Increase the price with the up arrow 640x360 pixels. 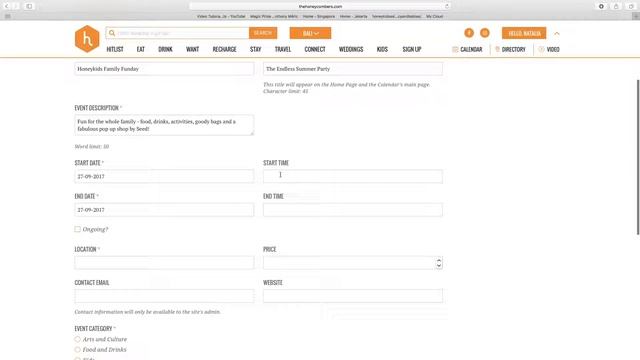(x=439, y=260)
